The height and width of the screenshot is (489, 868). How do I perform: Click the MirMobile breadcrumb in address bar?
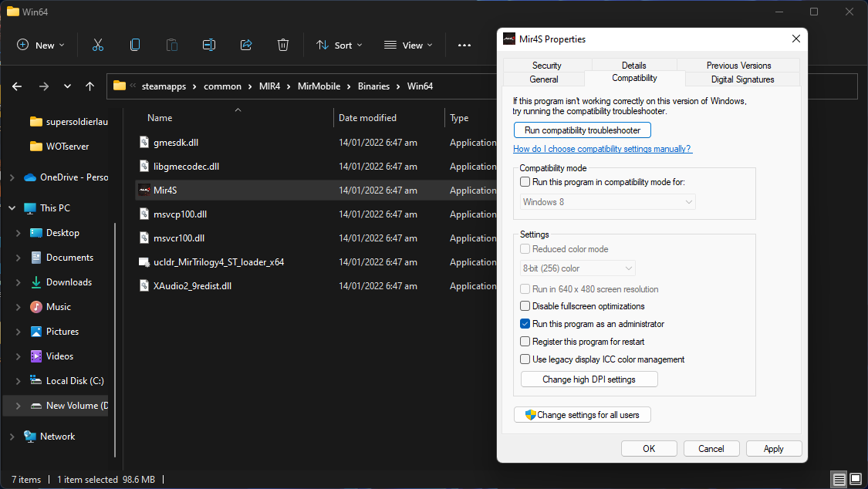tap(319, 86)
